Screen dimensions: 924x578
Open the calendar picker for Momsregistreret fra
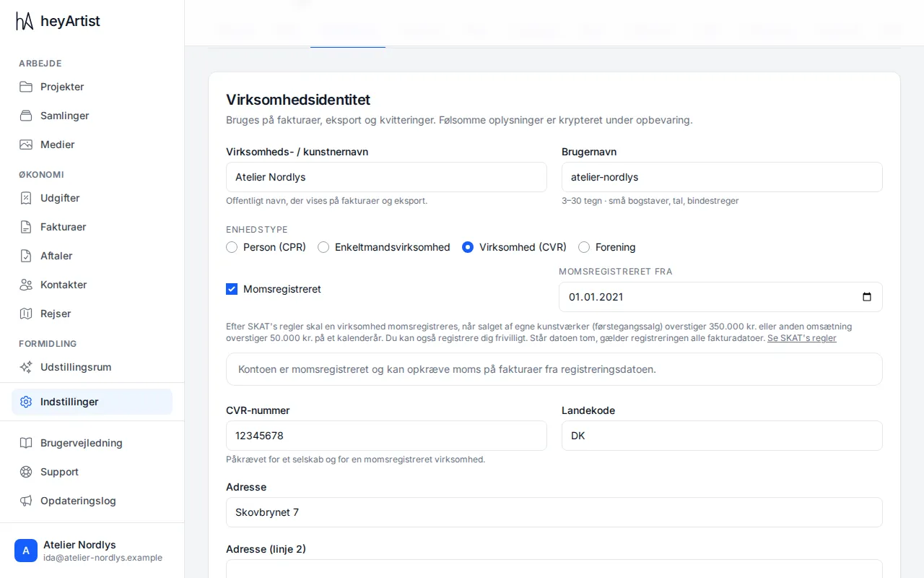coord(867,297)
